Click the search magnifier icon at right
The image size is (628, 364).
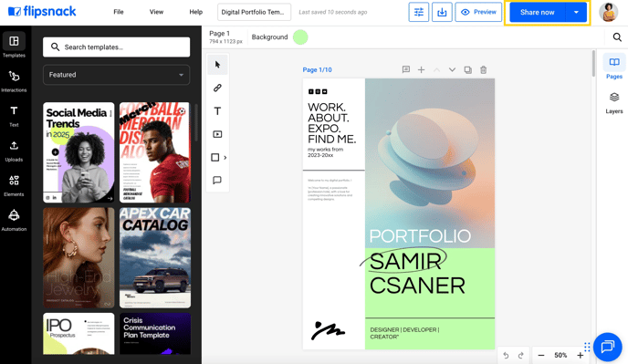(617, 37)
